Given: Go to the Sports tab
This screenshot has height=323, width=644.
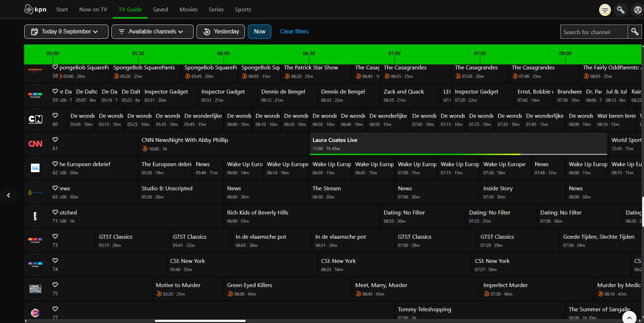Looking at the screenshot, I should 243,10.
